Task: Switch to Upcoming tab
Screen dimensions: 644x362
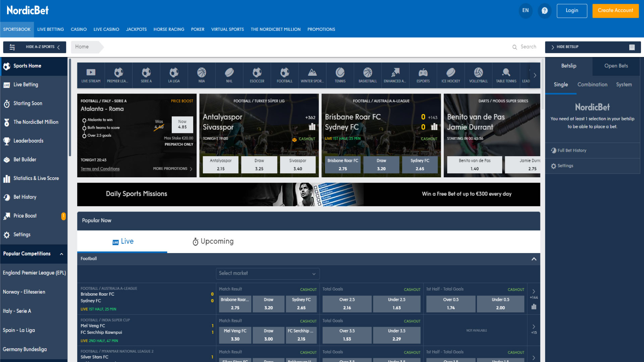Action: [x=213, y=242]
